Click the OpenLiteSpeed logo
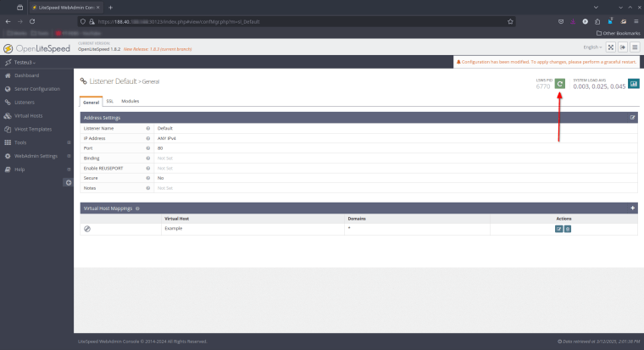Viewport: 644px width, 350px height. tap(37, 48)
